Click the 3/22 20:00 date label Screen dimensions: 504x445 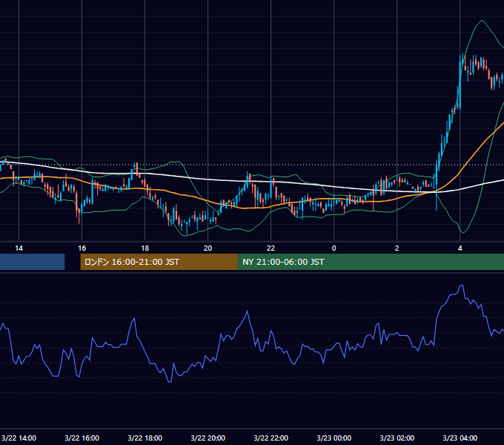208,438
